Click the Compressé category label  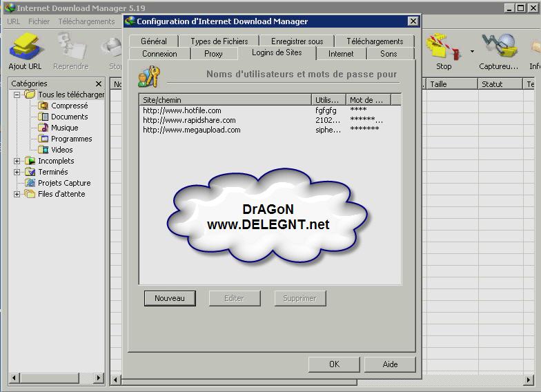tap(69, 106)
